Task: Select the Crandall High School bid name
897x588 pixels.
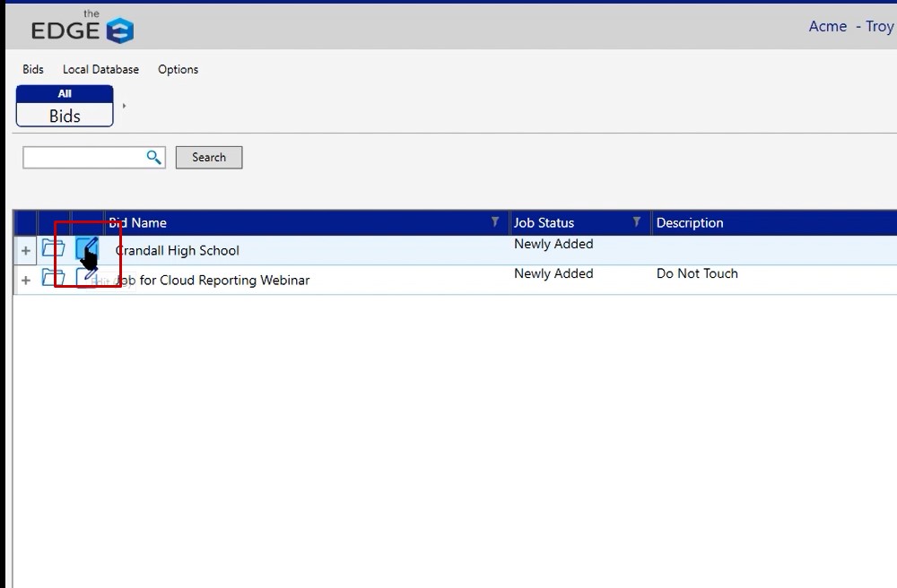Action: [x=178, y=251]
